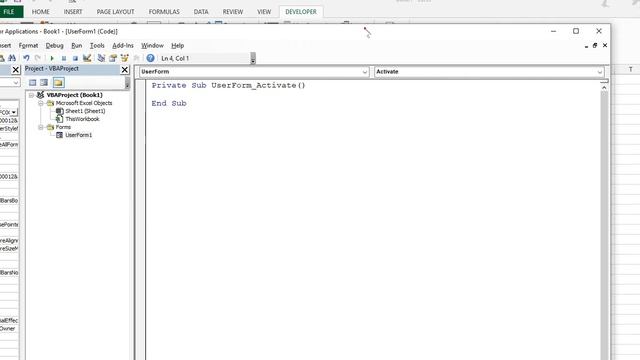The height and width of the screenshot is (360, 640).
Task: Open Excel REVIEW tab
Action: point(233,12)
